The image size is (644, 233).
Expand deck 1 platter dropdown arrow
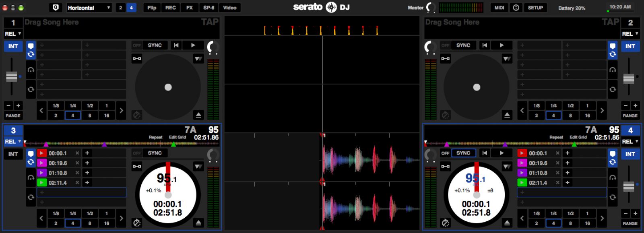[x=198, y=59]
